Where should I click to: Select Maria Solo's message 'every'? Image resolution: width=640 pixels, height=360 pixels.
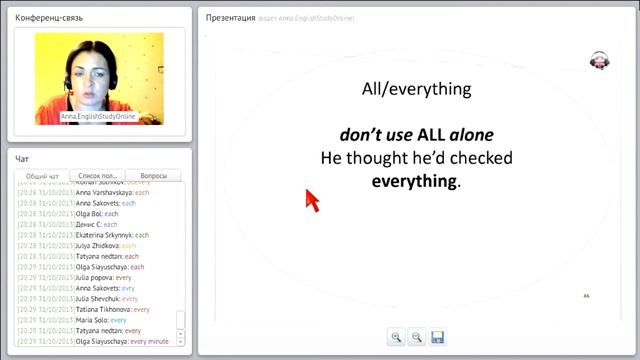coord(72,320)
